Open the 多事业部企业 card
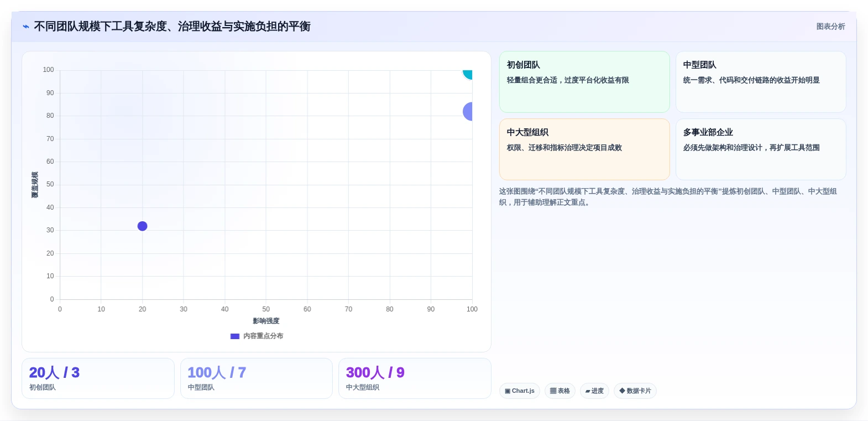 (761, 149)
